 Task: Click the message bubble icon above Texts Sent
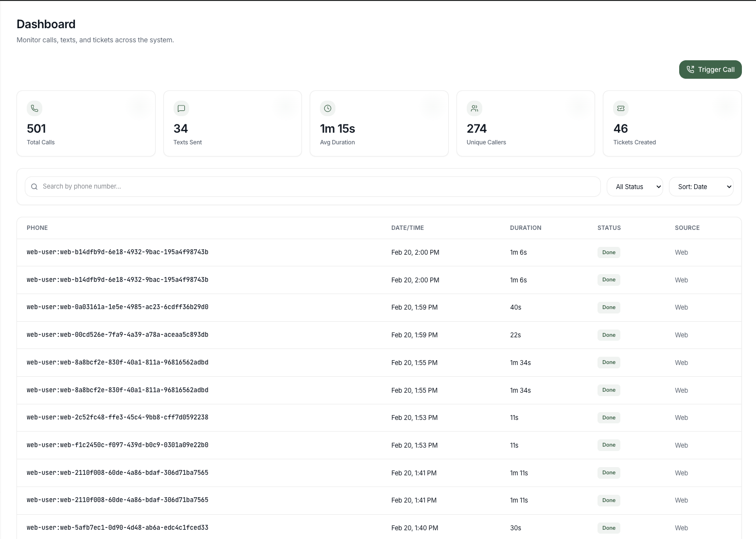pos(181,108)
